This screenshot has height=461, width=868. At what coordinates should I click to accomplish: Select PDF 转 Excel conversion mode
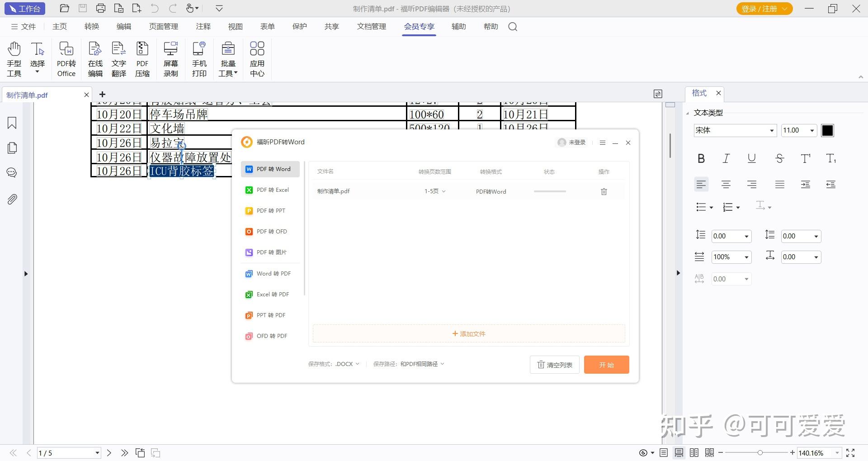click(x=270, y=190)
